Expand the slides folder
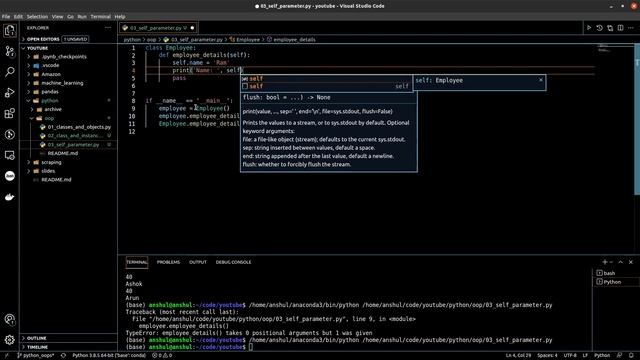The image size is (640, 360). [x=48, y=171]
